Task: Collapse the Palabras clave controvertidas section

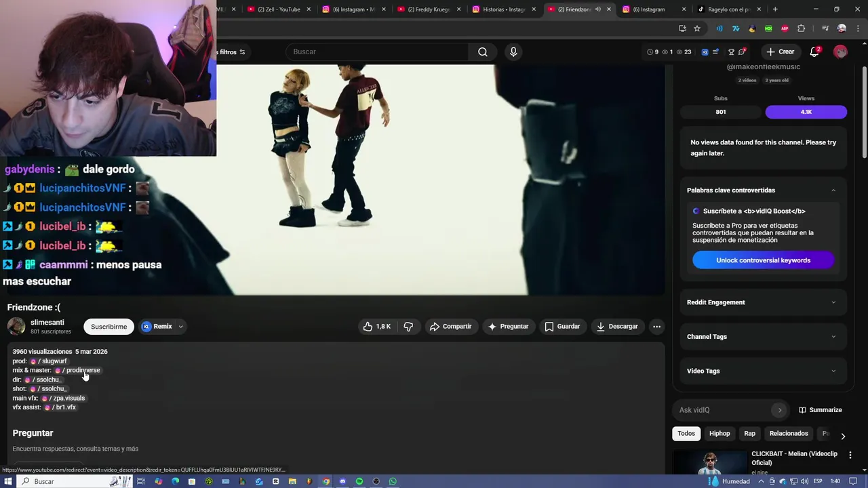Action: (833, 190)
